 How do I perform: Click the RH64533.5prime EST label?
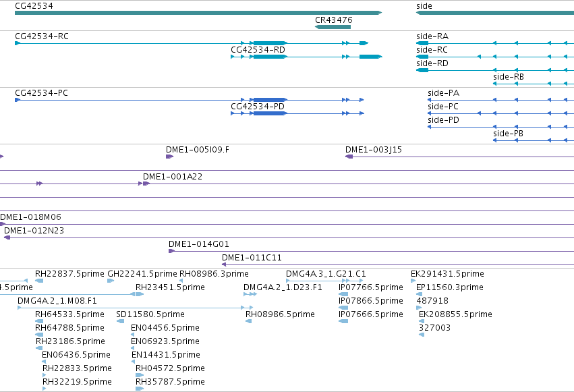[x=69, y=314]
